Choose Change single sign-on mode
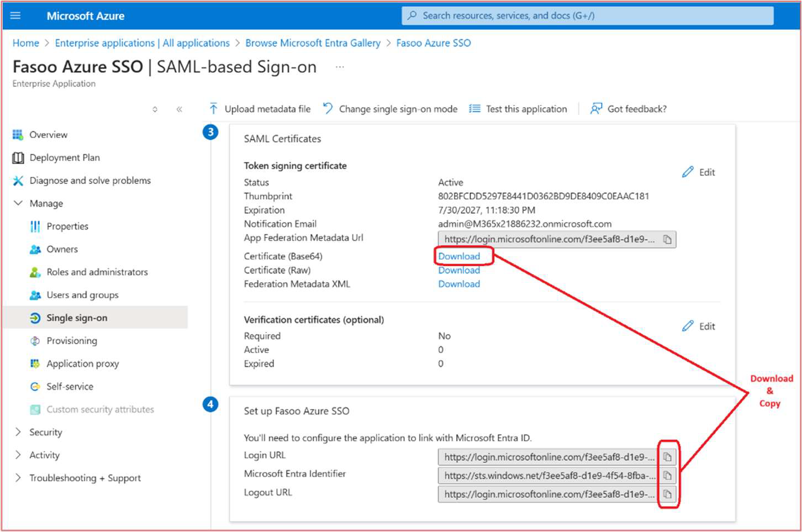 [x=398, y=109]
